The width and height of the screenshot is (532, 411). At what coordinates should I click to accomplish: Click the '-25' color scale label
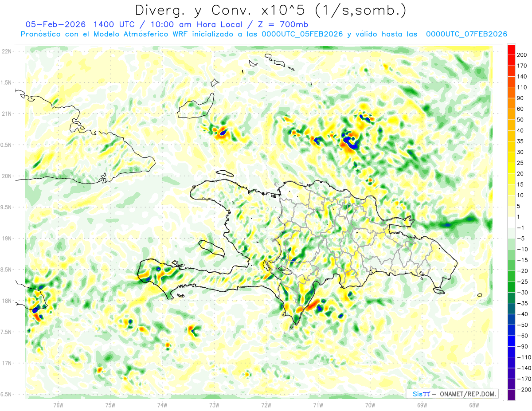[x=522, y=282]
